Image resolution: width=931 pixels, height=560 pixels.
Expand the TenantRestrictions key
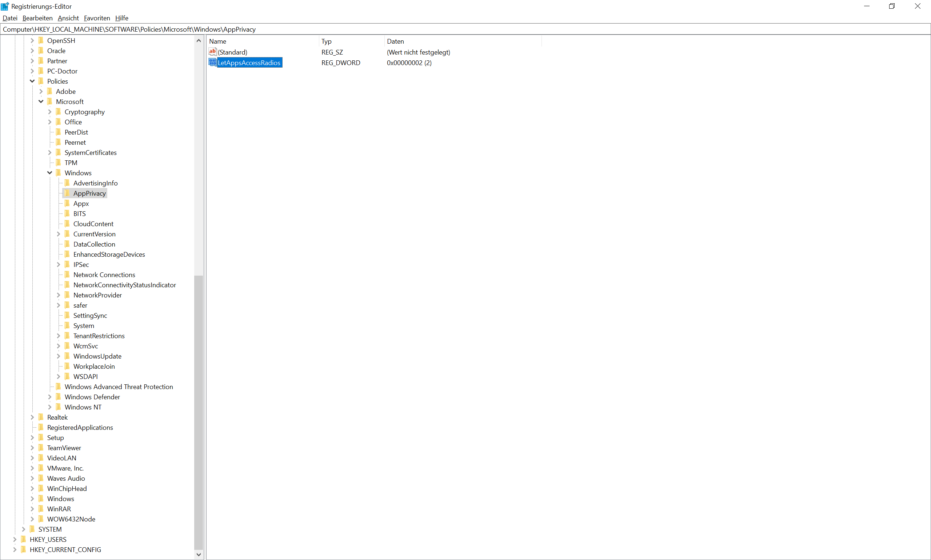pos(59,336)
